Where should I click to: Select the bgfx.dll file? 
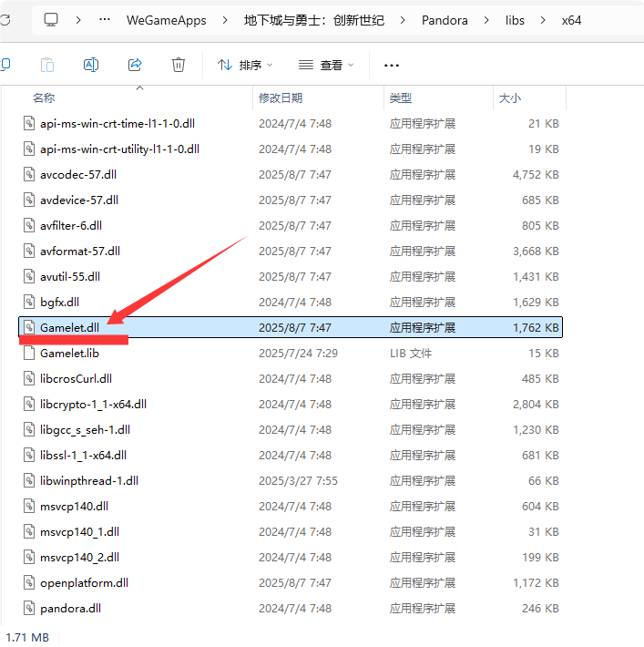59,303
